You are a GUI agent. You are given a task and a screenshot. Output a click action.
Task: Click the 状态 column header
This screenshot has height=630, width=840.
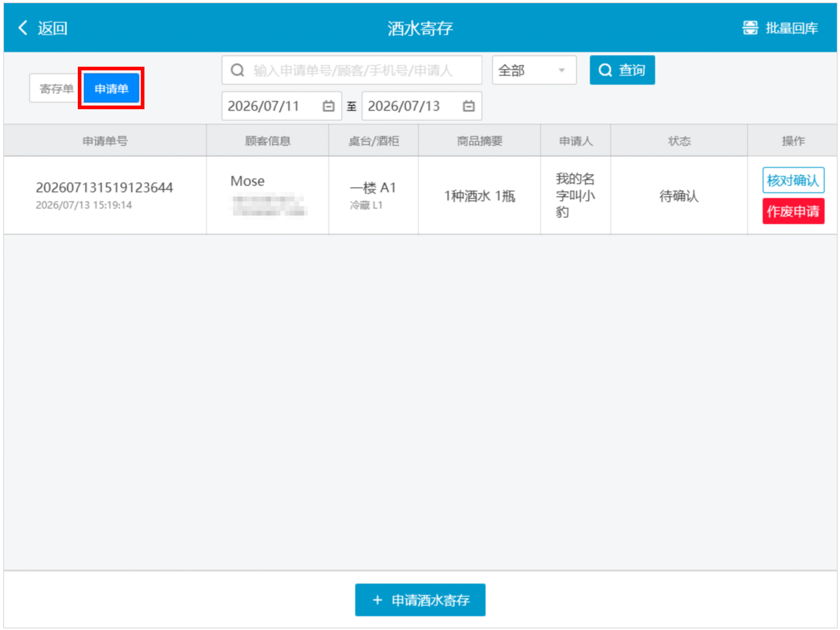[679, 141]
